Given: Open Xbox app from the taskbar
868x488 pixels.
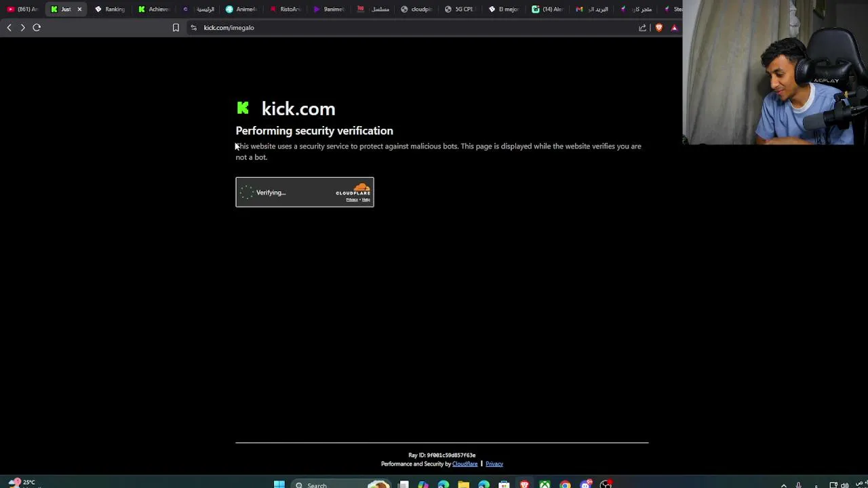Looking at the screenshot, I should tap(545, 484).
